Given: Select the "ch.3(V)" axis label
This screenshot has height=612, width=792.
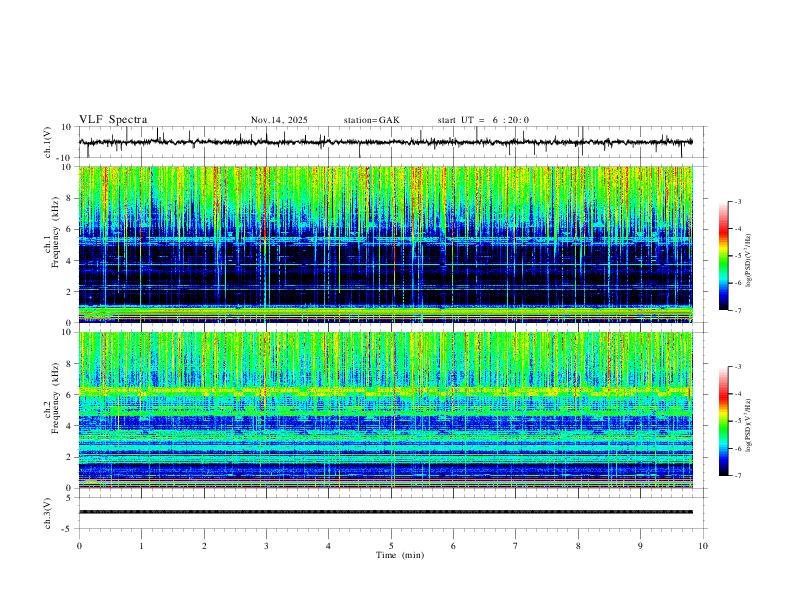Looking at the screenshot, I should [x=48, y=513].
